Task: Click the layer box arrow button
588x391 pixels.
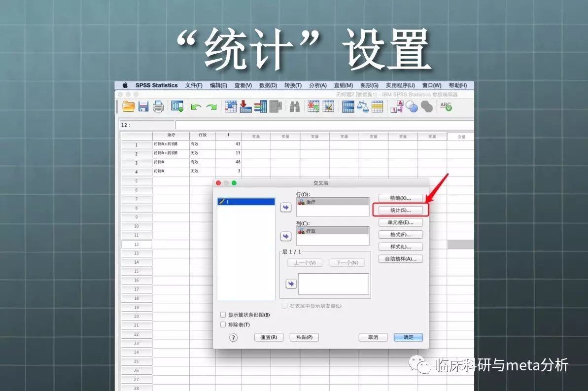Action: (x=291, y=284)
